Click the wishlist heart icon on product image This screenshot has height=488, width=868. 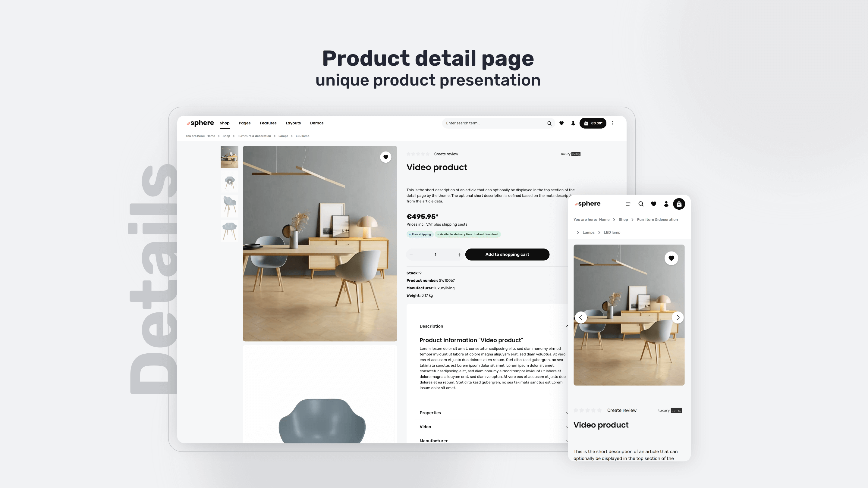pyautogui.click(x=386, y=157)
